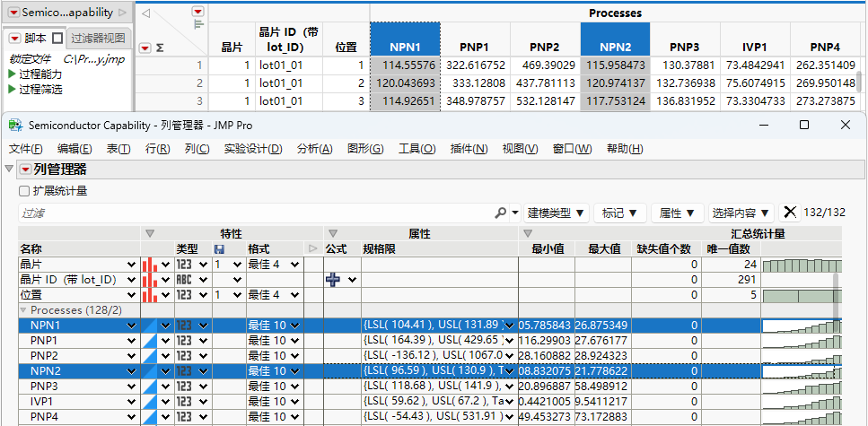
Task: Toggle the checkbox beside 脚本 tab
Action: click(x=57, y=39)
